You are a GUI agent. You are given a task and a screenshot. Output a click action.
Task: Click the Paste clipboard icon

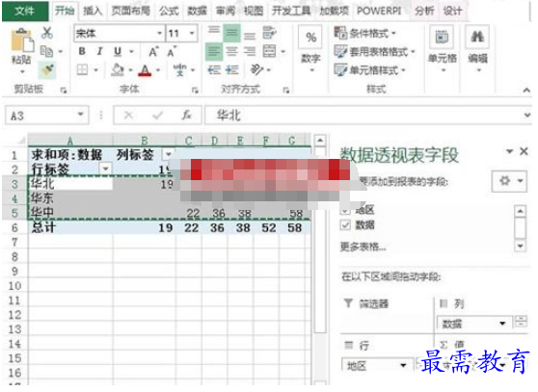(x=21, y=40)
